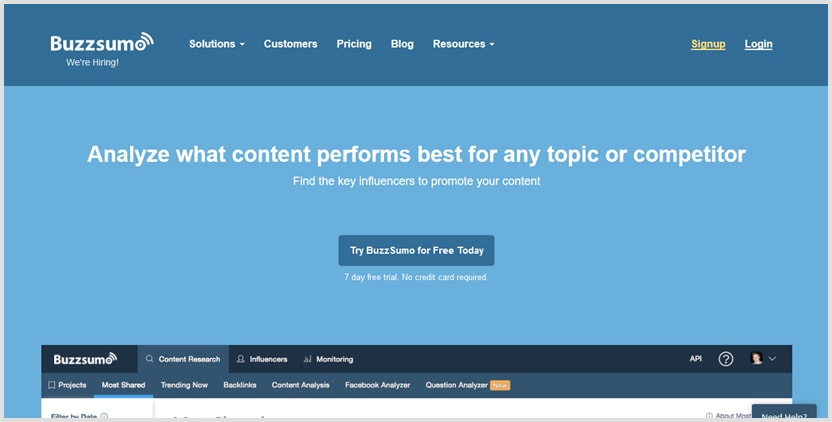The height and width of the screenshot is (422, 832).
Task: Expand the Resources dropdown menu
Action: click(463, 44)
